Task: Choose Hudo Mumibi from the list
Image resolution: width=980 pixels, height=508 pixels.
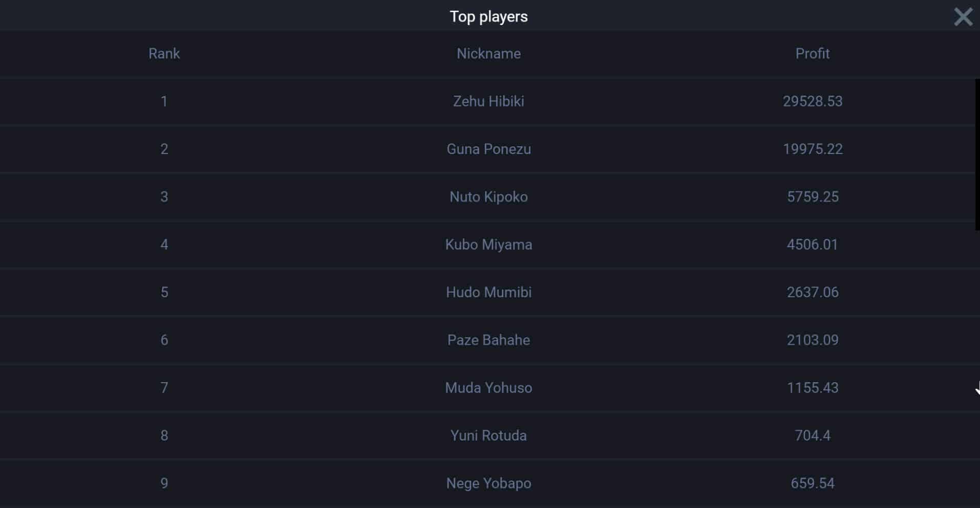Action: click(488, 292)
